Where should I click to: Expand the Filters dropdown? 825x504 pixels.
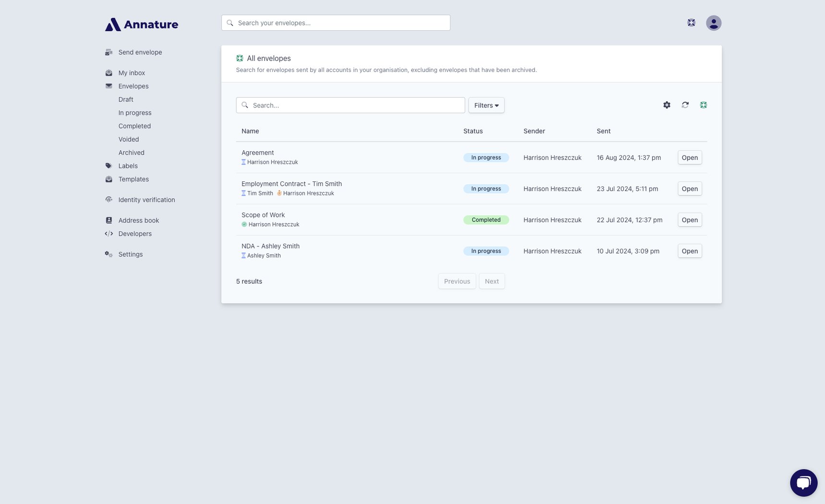click(486, 105)
